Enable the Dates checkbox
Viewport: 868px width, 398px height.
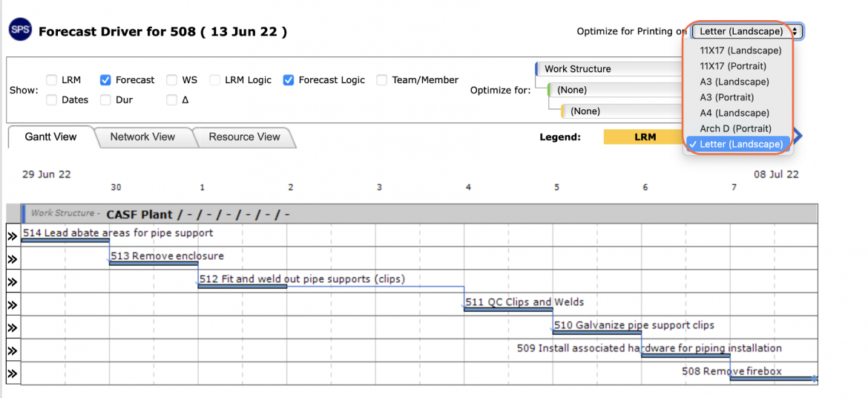pyautogui.click(x=51, y=100)
